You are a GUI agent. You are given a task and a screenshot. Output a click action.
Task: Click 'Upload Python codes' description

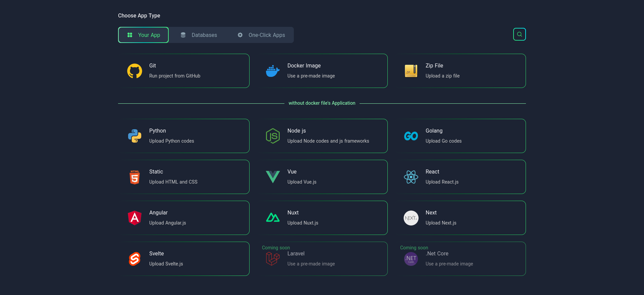click(x=172, y=141)
